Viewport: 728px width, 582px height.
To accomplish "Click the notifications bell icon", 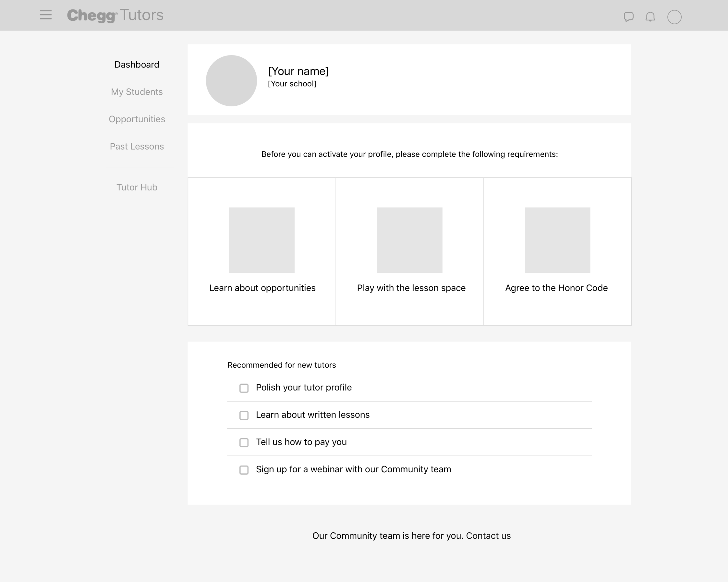I will [x=650, y=17].
